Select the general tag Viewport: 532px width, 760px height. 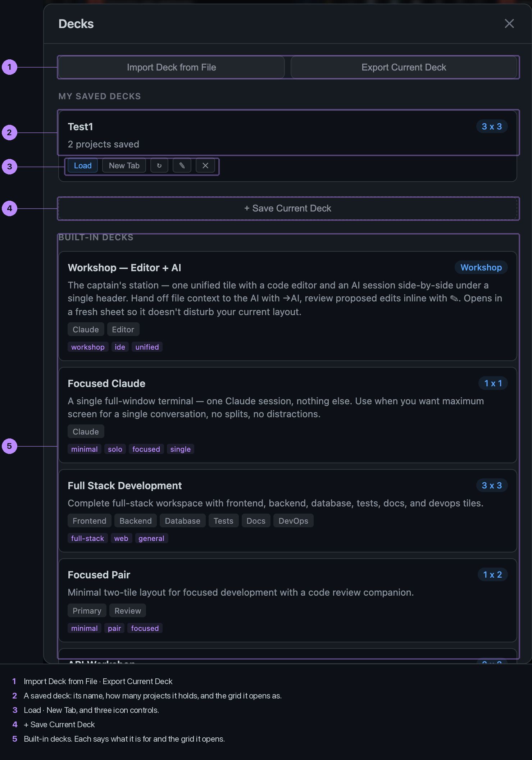tap(151, 538)
